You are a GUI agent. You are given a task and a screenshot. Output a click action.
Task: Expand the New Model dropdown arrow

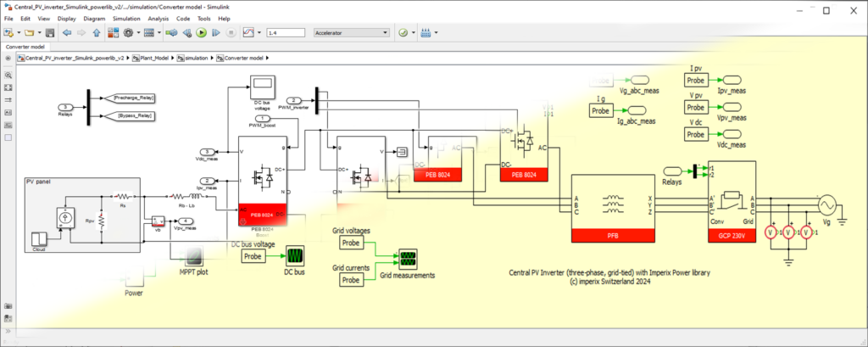18,33
